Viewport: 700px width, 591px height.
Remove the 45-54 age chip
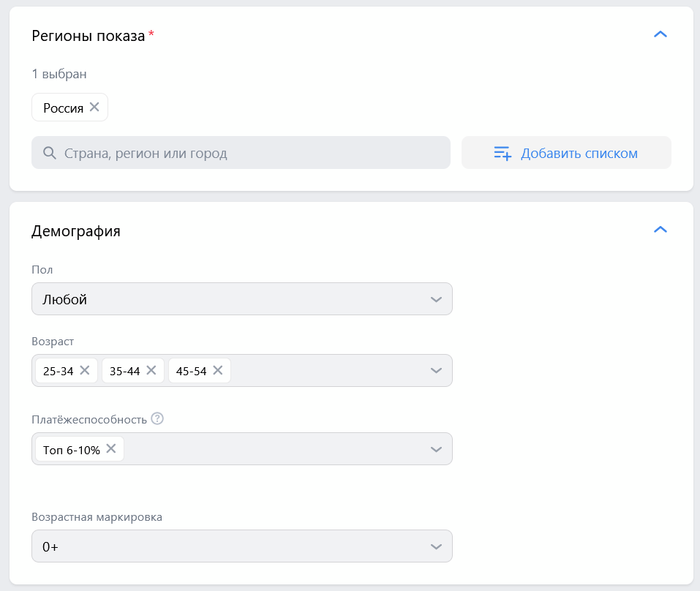217,371
